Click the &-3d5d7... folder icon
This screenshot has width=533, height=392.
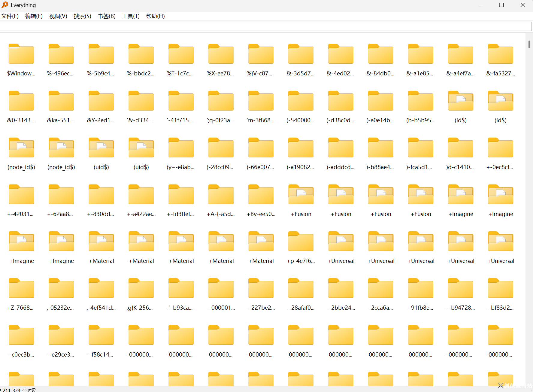point(301,54)
